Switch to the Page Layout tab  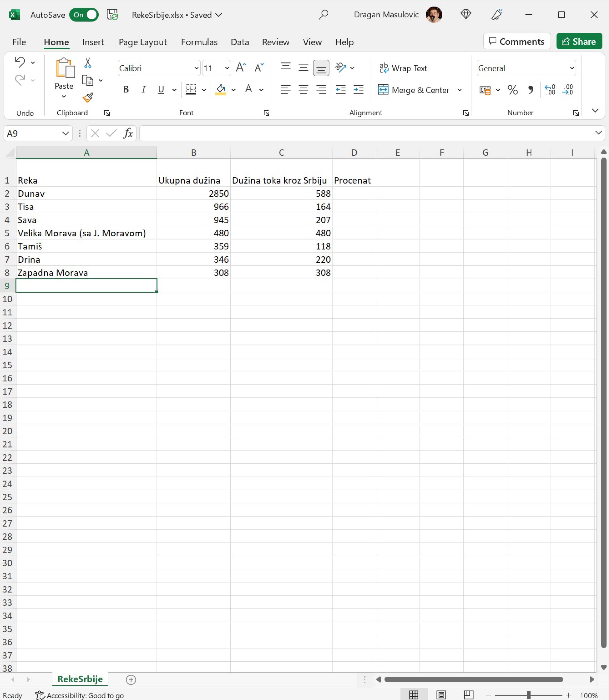tap(142, 42)
